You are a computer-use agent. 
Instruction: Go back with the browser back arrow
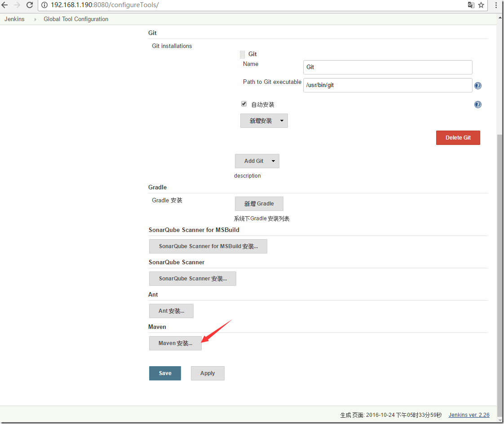(x=4, y=5)
